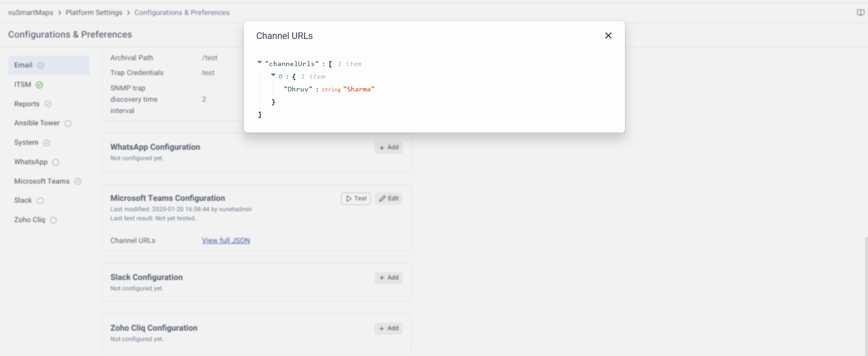
Task: Open the View full JSON link
Action: (226, 241)
